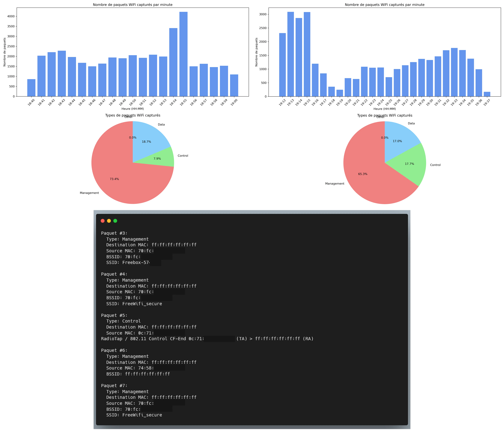
Task: Click the 'Paquet #4:' header line
Action: coord(114,274)
